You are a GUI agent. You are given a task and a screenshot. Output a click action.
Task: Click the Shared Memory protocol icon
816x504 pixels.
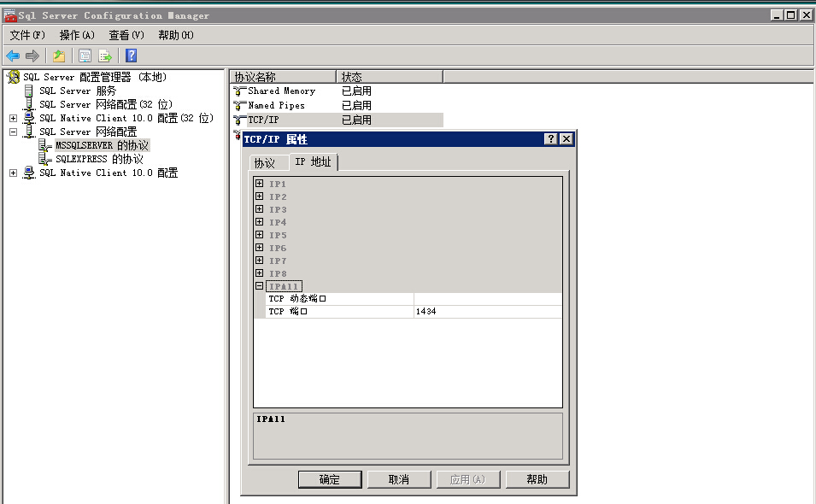pyautogui.click(x=239, y=91)
